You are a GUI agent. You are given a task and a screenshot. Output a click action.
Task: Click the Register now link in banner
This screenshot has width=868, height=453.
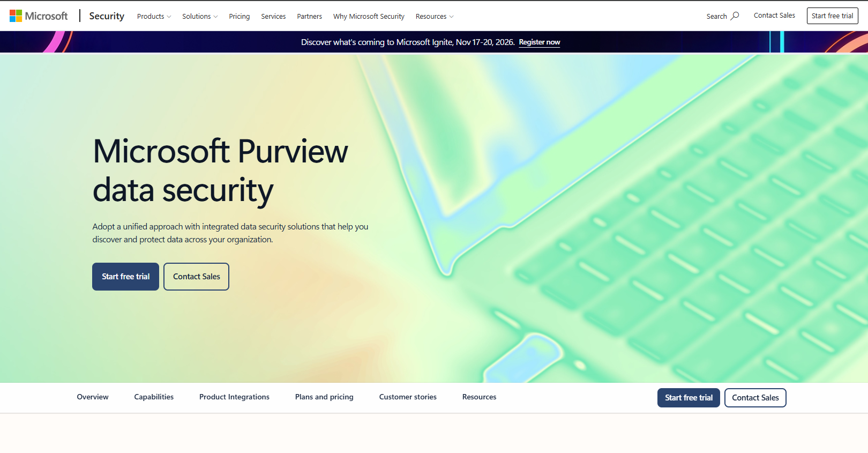[x=540, y=42]
